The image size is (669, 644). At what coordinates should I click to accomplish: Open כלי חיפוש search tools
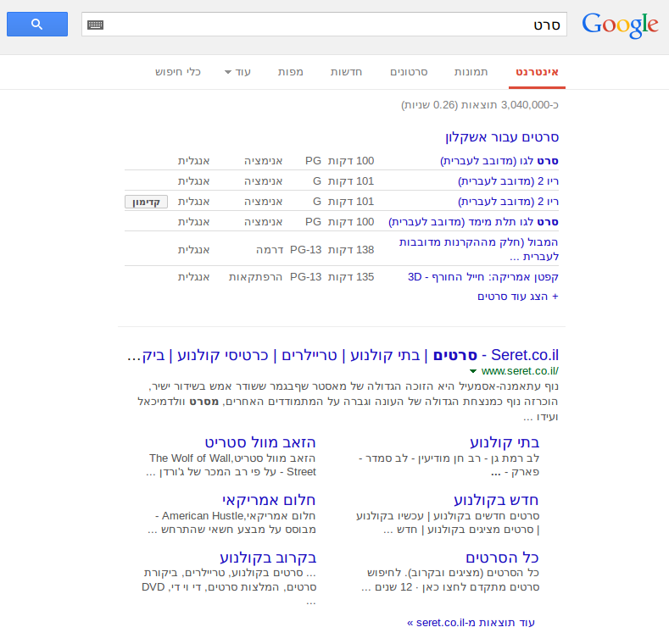pos(178,72)
